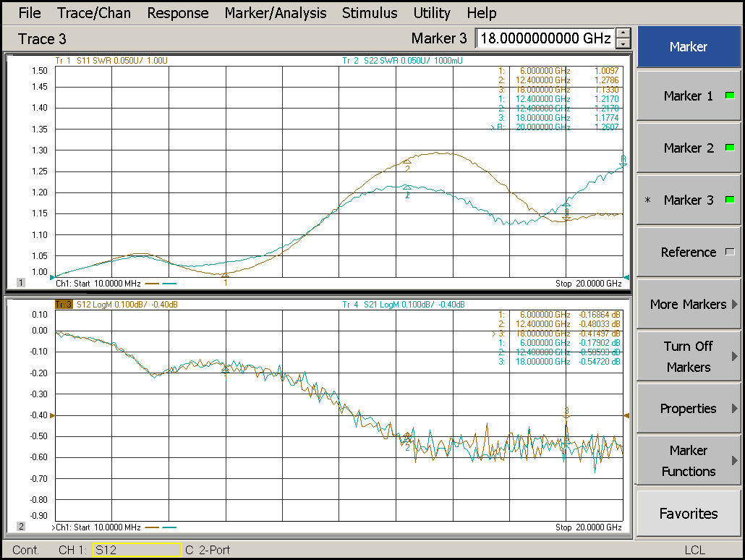Toggle Marker 3 softkey
Image resolution: width=745 pixels, height=560 pixels.
click(x=689, y=200)
